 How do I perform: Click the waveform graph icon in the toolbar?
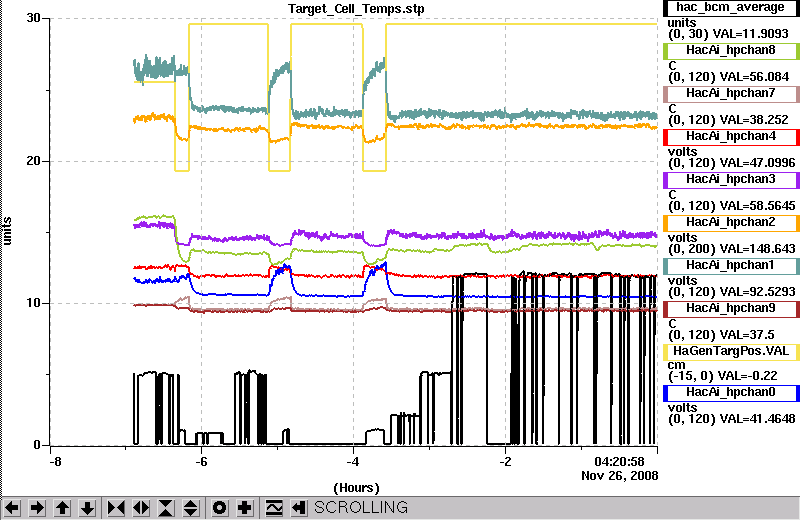point(274,508)
